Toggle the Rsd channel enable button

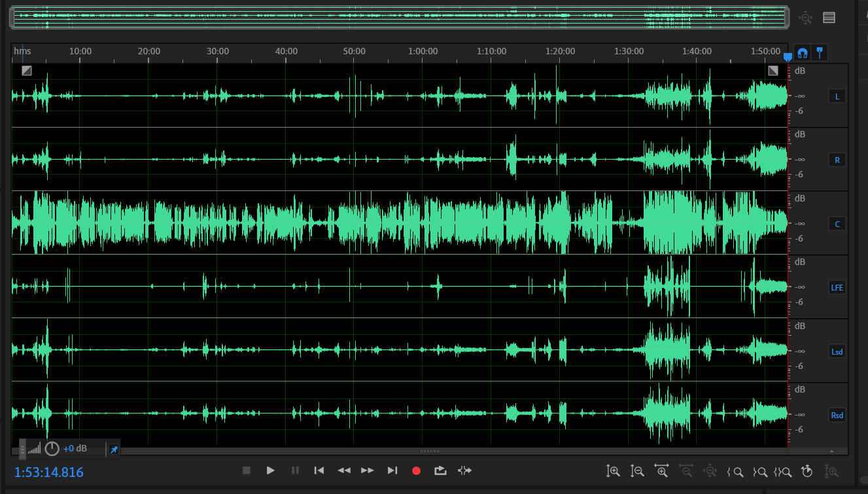[x=837, y=415]
